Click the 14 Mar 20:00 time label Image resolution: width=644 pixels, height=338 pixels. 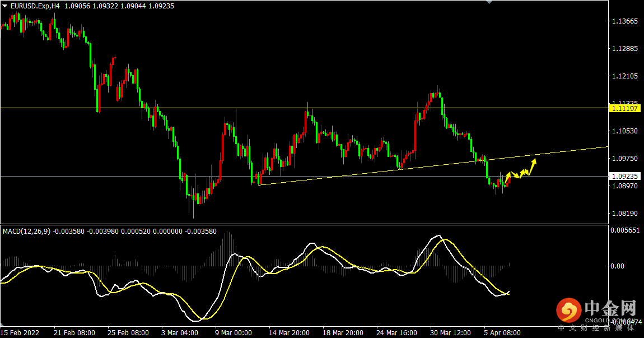click(289, 332)
